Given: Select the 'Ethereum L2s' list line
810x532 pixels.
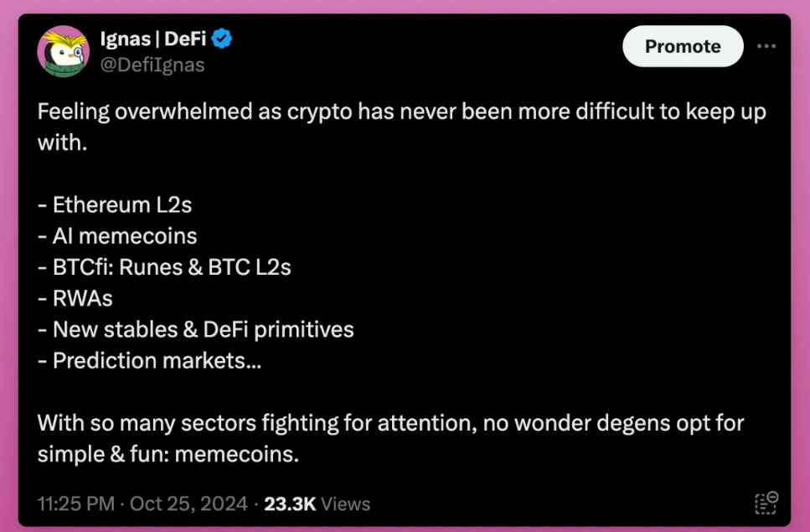Looking at the screenshot, I should click(115, 205).
